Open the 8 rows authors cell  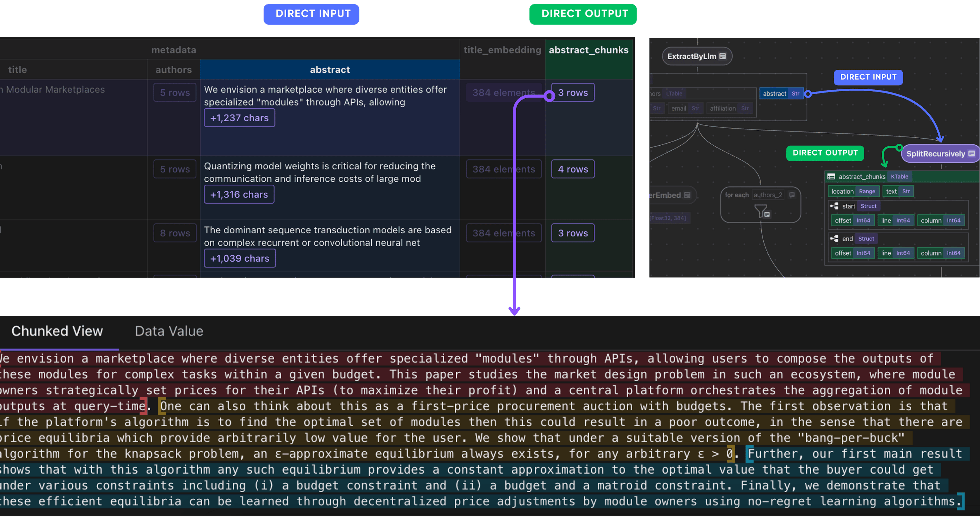175,233
